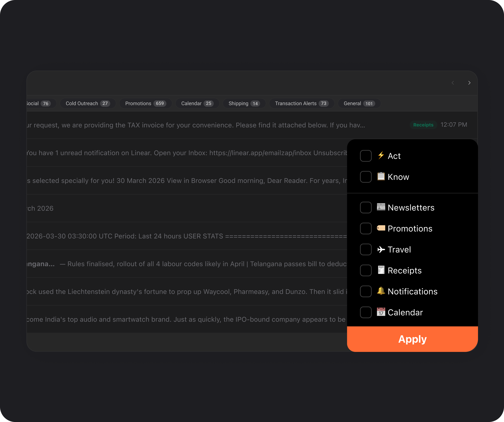Open the Promotions 659 category chip
The height and width of the screenshot is (422, 504).
pos(145,103)
